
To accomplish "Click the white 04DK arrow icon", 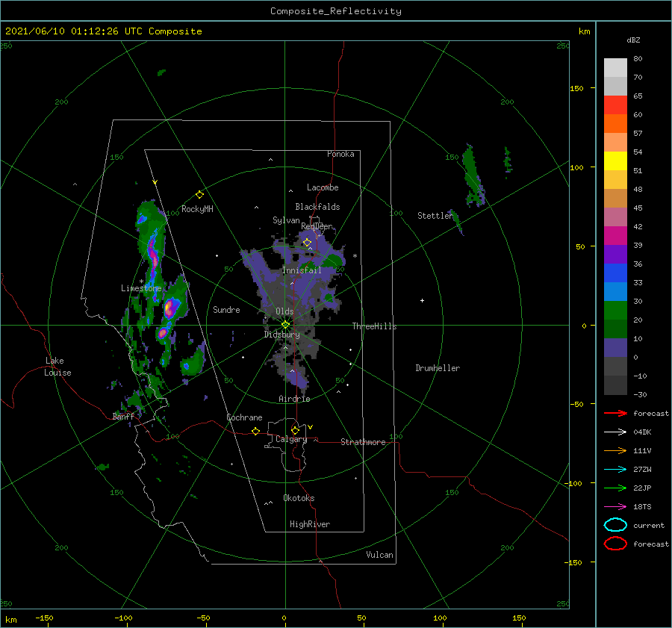I will point(615,432).
